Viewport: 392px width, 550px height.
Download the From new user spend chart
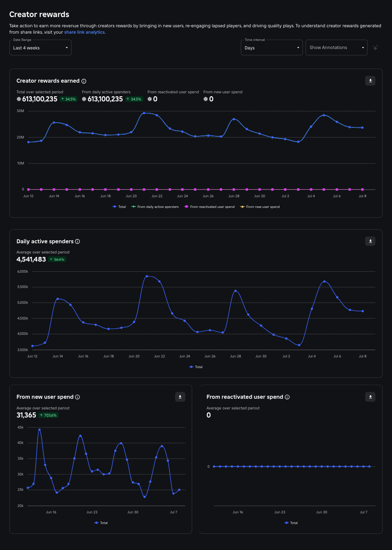(x=180, y=397)
